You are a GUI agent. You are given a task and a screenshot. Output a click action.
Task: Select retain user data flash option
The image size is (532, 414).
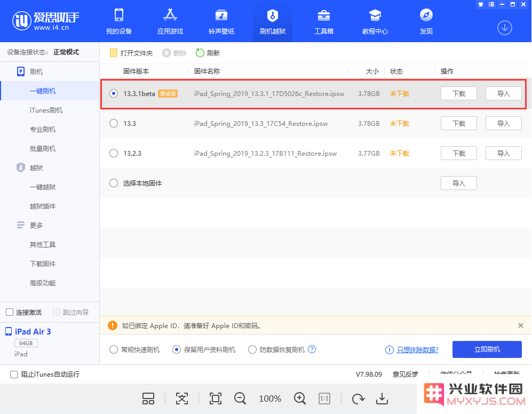tap(177, 349)
